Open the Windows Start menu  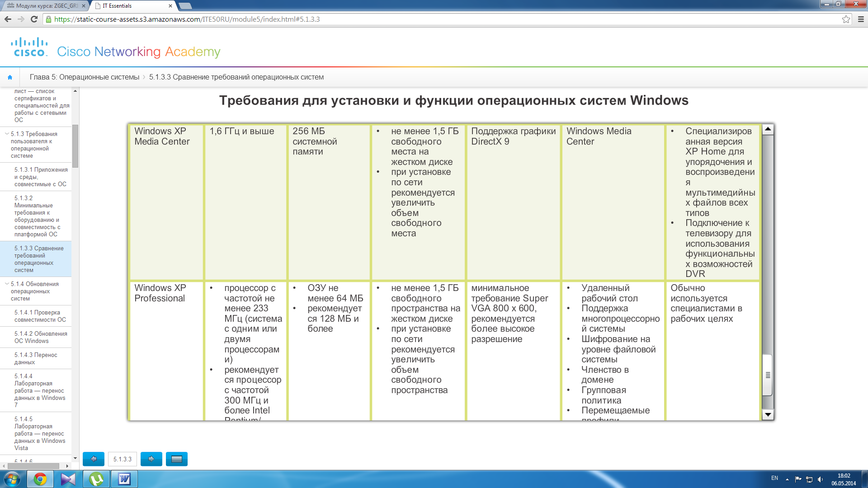click(12, 479)
